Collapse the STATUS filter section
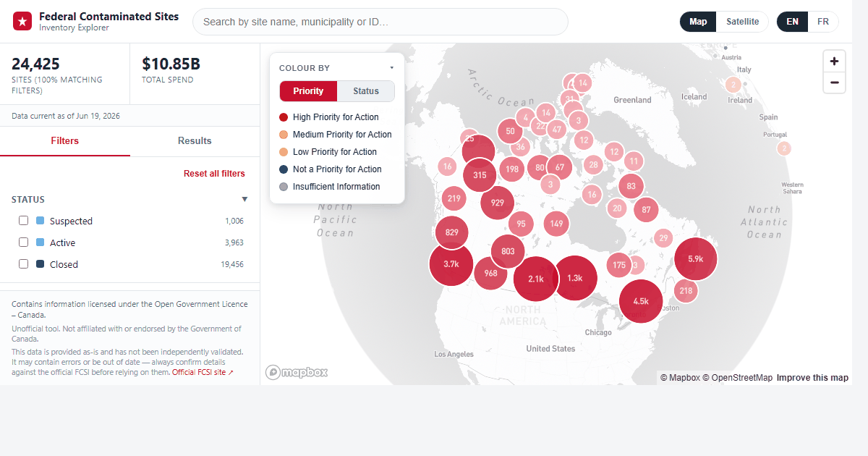This screenshot has height=456, width=868. (x=244, y=199)
